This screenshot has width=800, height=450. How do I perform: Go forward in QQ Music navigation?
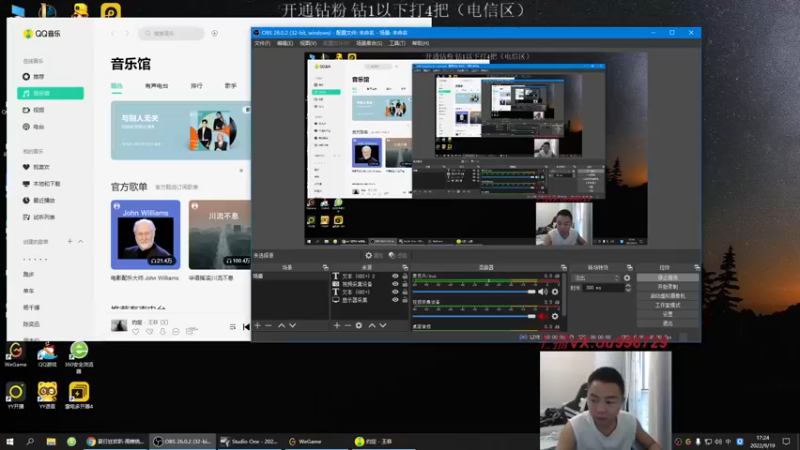click(127, 33)
